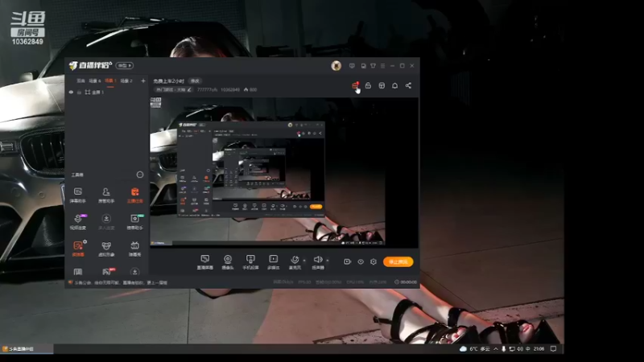644x362 pixels.
Task: Click the popularity flame count
Action: click(x=250, y=89)
